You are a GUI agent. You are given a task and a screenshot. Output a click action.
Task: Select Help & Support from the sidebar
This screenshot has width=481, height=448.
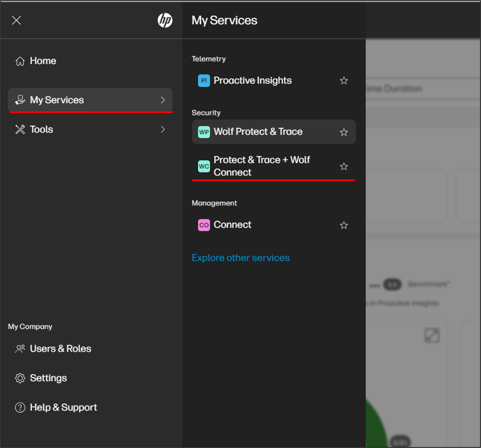point(63,408)
